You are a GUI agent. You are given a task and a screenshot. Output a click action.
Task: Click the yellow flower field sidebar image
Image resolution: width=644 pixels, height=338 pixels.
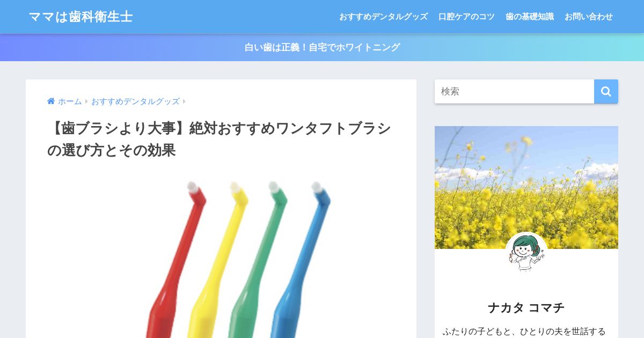tap(526, 187)
